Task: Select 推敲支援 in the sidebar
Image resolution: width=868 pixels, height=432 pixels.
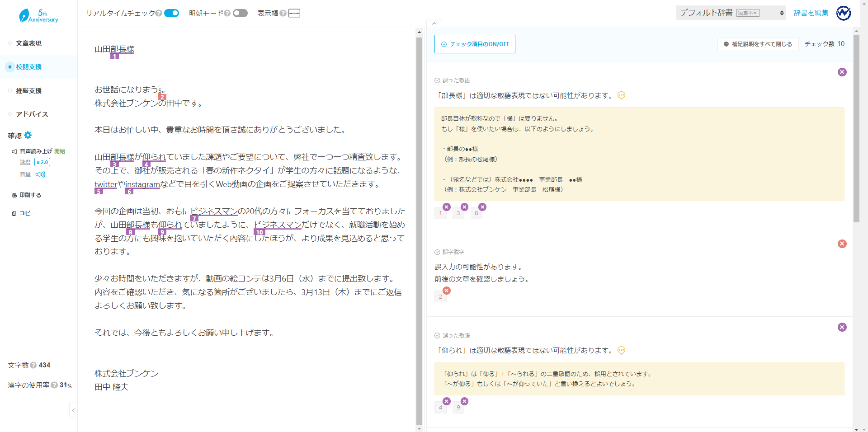Action: point(29,91)
